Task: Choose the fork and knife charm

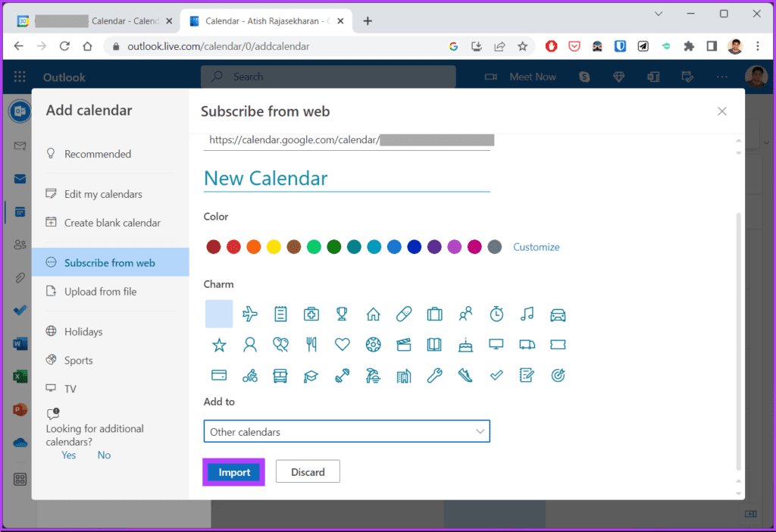Action: (311, 345)
